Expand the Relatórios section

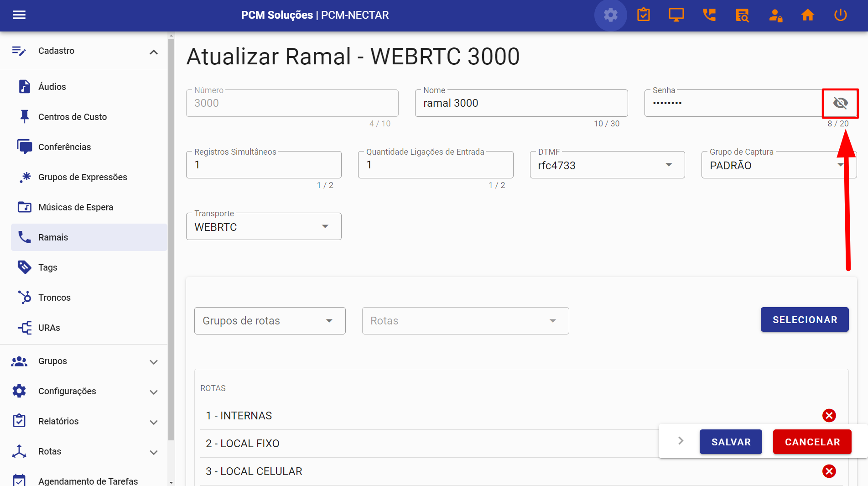(154, 422)
